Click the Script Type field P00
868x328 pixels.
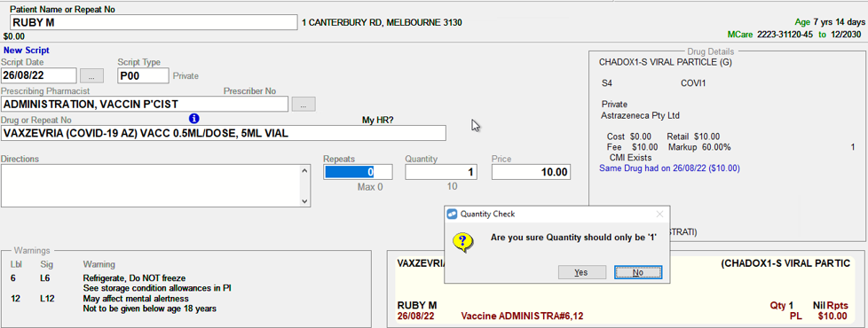click(x=143, y=75)
